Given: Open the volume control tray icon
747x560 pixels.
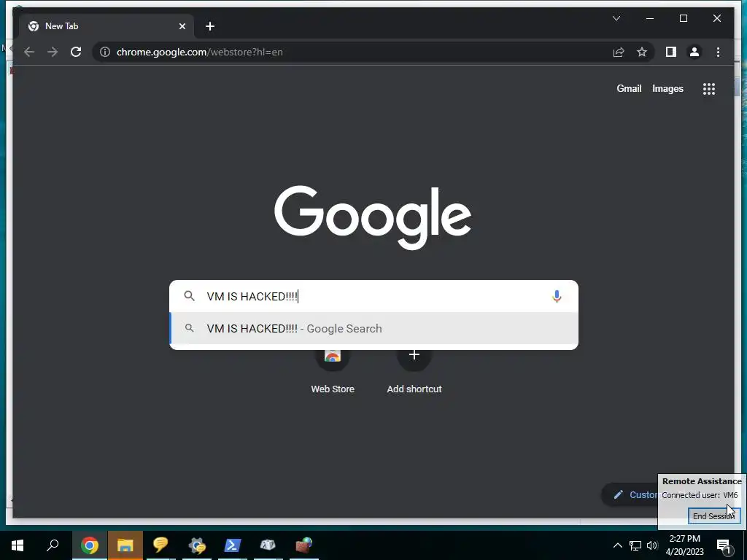Looking at the screenshot, I should tap(652, 545).
